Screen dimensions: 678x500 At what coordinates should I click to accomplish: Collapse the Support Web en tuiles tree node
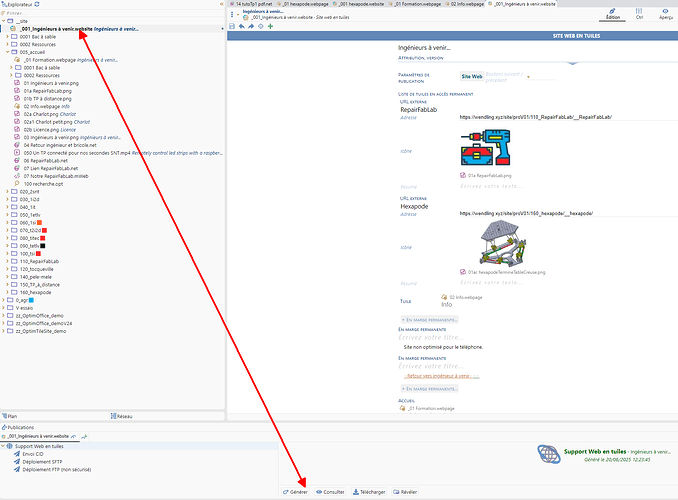click(x=3, y=446)
